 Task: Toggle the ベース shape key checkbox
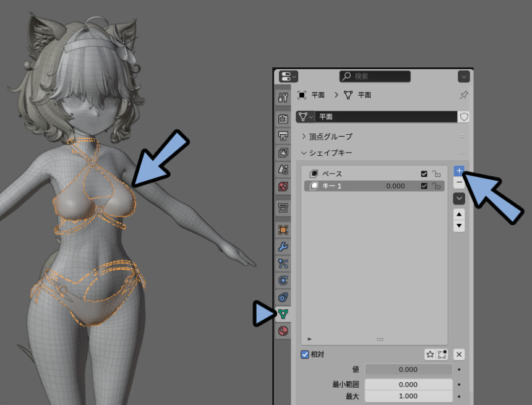[424, 174]
